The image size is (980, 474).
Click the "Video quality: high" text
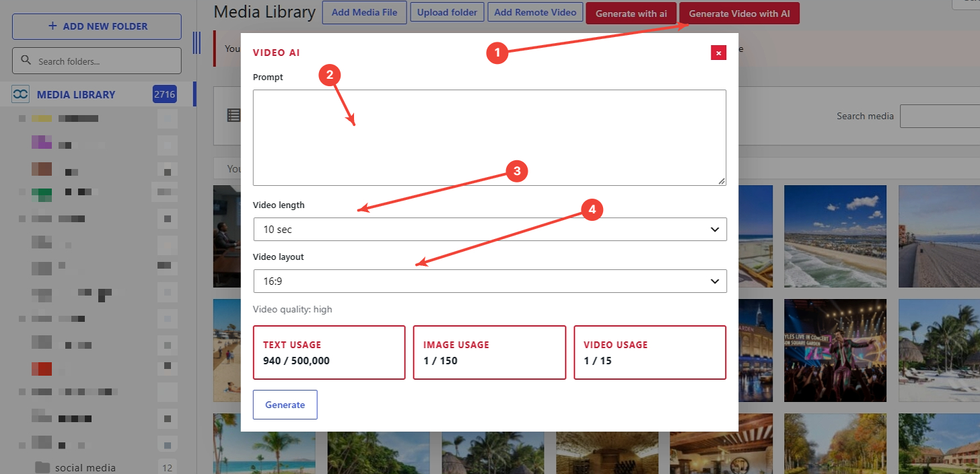[x=293, y=310]
